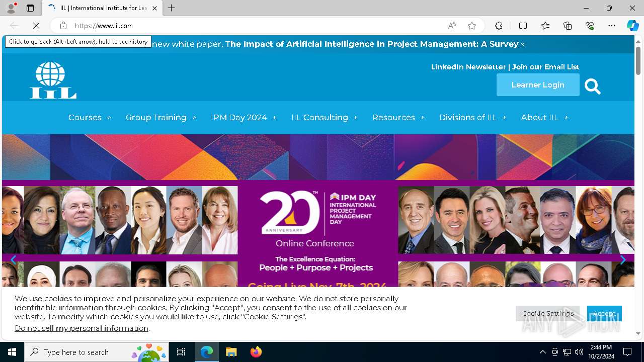The height and width of the screenshot is (362, 644).
Task: Open the LinkedIn Newsletter link
Action: pyautogui.click(x=468, y=67)
